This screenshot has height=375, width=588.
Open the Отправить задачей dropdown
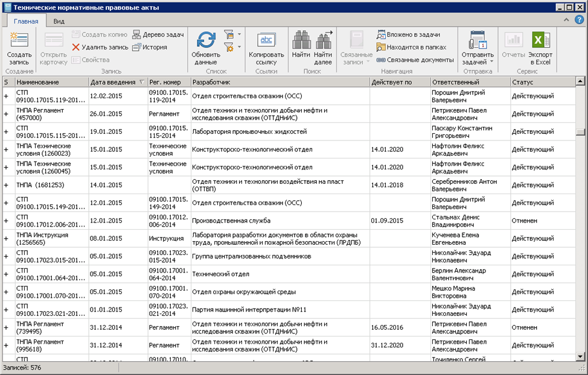tap(491, 61)
